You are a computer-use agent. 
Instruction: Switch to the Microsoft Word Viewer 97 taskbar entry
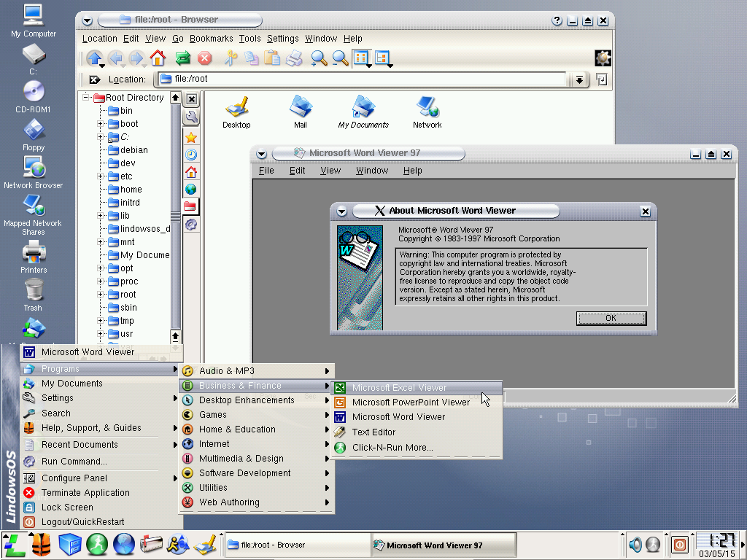[x=443, y=545]
